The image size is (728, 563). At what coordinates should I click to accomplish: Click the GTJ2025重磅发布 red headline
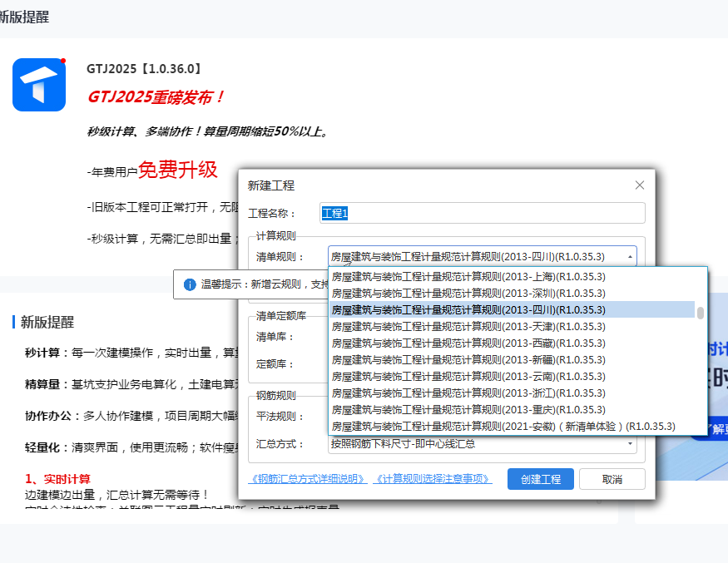pyautogui.click(x=156, y=97)
